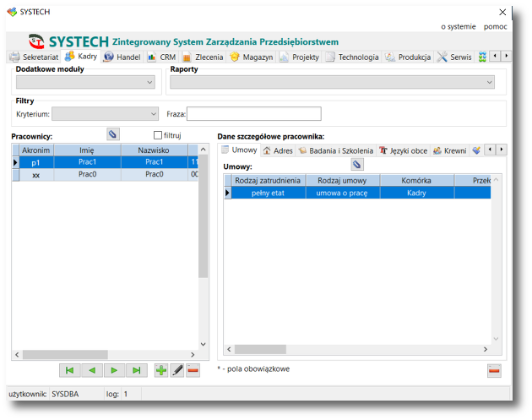Open the Języki obce tab
The width and height of the screenshot is (532, 420).
click(x=404, y=150)
